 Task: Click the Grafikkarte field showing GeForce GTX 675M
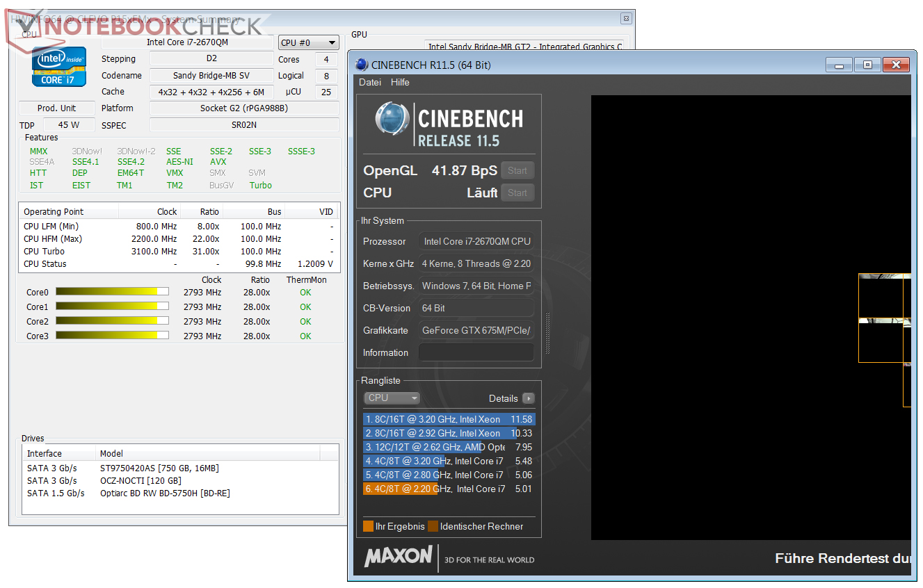[476, 330]
